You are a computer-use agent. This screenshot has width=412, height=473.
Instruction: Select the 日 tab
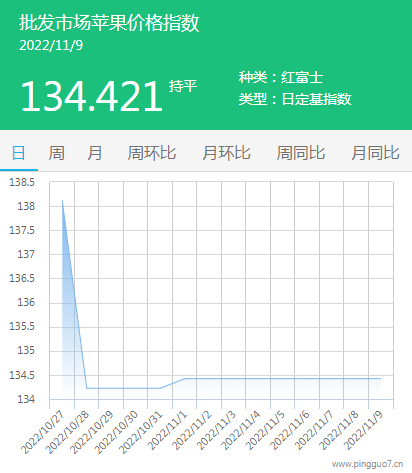click(19, 153)
